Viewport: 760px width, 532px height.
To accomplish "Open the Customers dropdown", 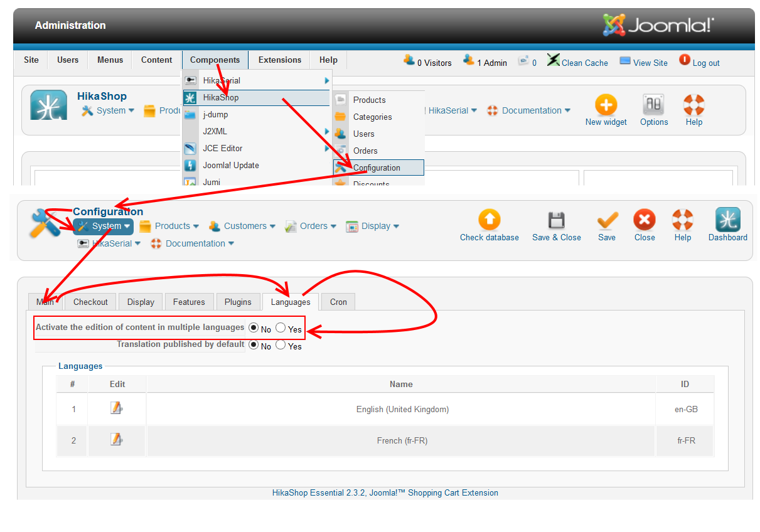I will pyautogui.click(x=242, y=226).
